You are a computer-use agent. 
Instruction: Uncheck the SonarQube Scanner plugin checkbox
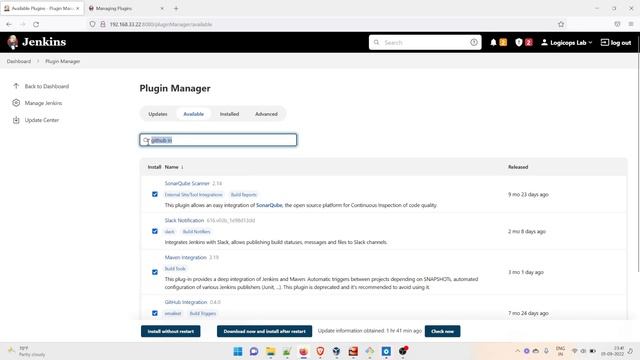click(x=155, y=194)
